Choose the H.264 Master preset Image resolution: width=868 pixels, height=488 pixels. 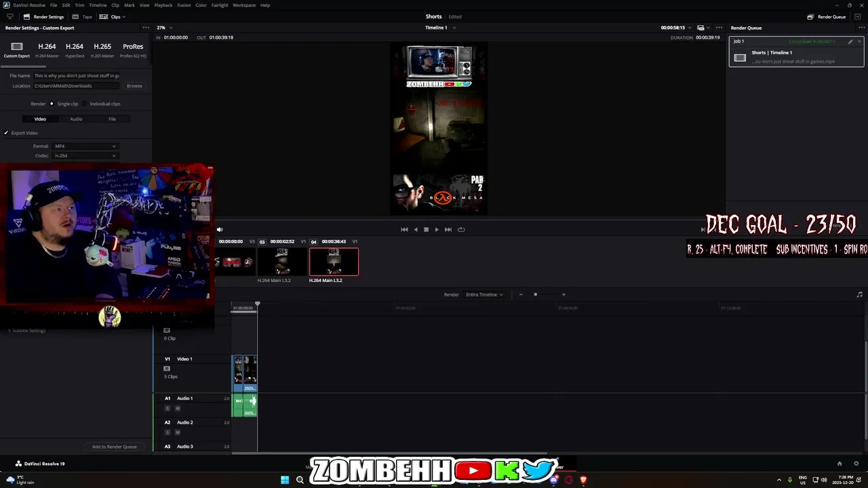coord(47,49)
